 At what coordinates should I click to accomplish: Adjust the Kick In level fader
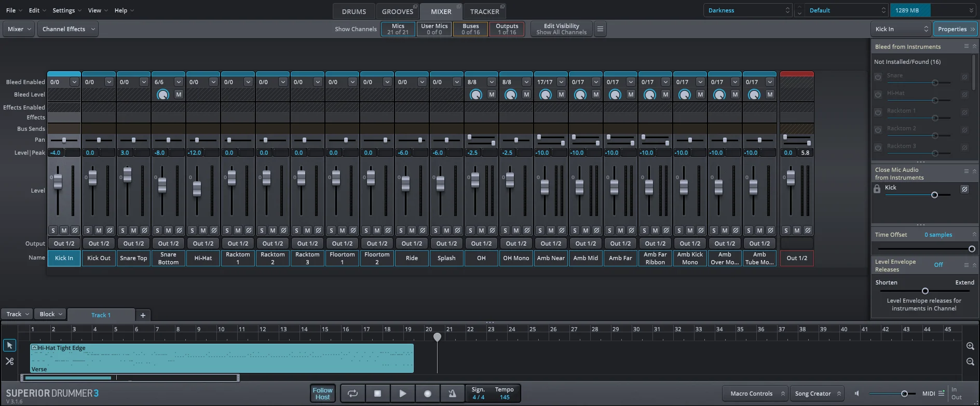coord(58,181)
